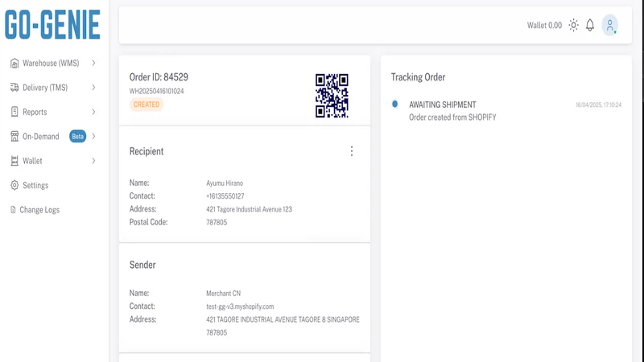This screenshot has height=362, width=644.
Task: Open the user profile avatar
Action: click(x=610, y=25)
